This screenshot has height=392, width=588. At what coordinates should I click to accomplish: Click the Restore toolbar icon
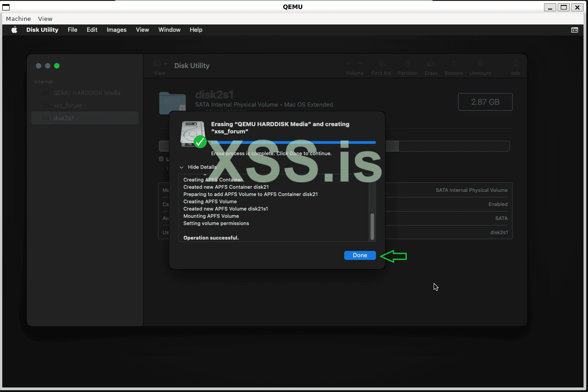point(454,64)
